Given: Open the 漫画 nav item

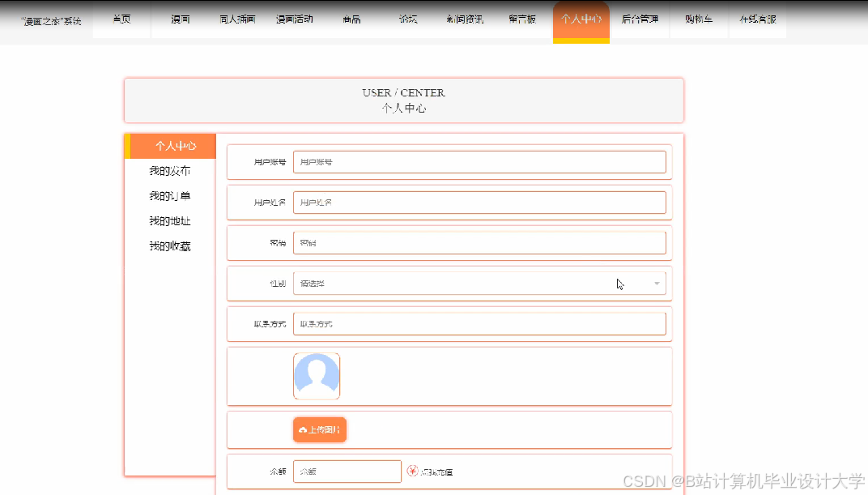Looking at the screenshot, I should [181, 19].
